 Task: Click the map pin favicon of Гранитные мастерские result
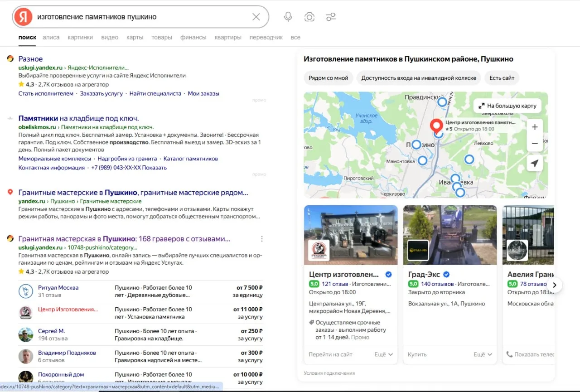[x=10, y=192]
